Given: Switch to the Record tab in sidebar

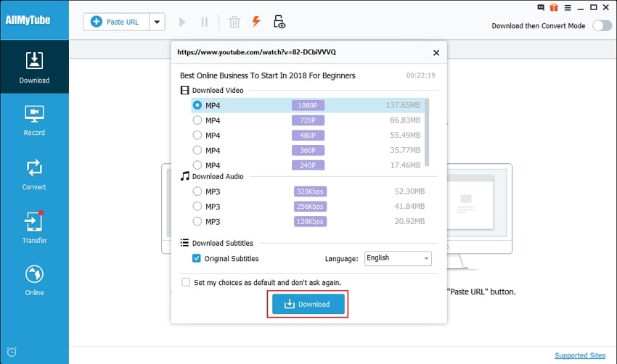Looking at the screenshot, I should [34, 120].
